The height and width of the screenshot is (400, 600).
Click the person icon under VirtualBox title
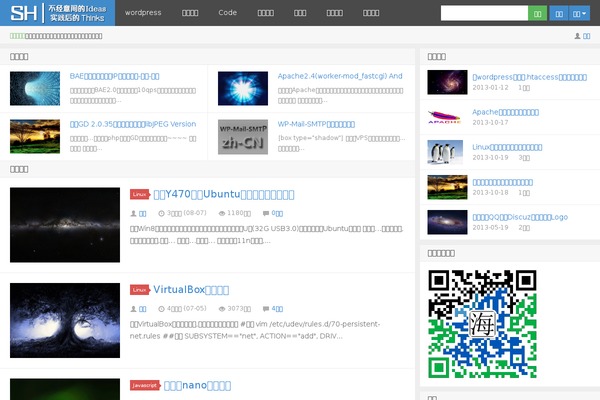pyautogui.click(x=134, y=309)
